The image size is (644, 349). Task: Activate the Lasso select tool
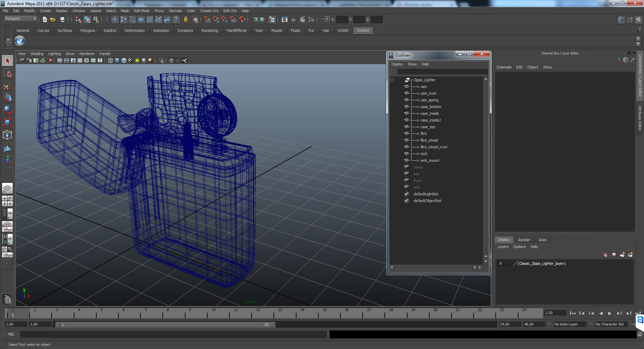(7, 73)
